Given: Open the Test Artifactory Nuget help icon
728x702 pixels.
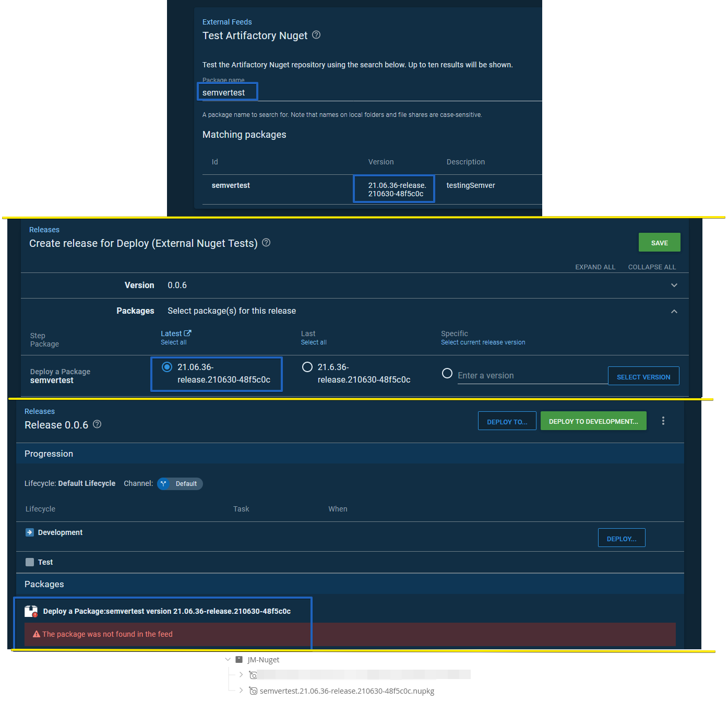Looking at the screenshot, I should [316, 35].
